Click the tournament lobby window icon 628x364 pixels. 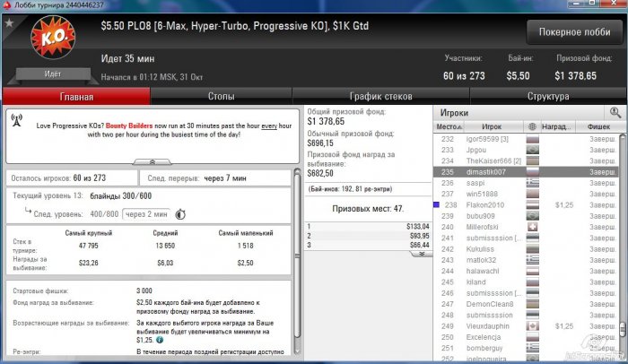point(6,4)
